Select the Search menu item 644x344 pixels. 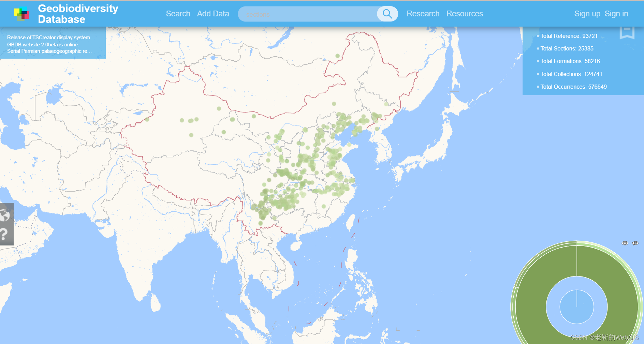pyautogui.click(x=178, y=14)
